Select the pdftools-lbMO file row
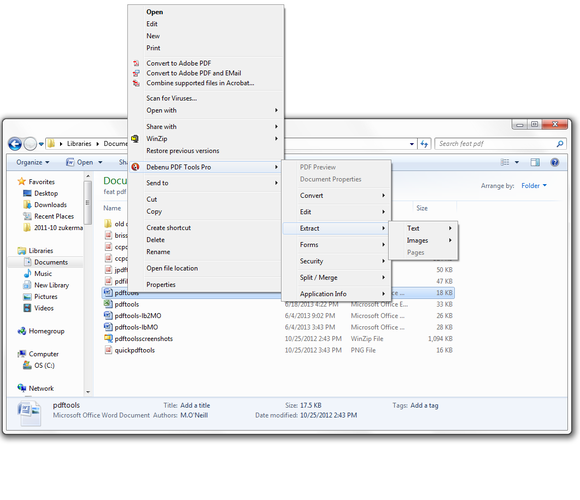This screenshot has height=500, width=580. click(278, 327)
